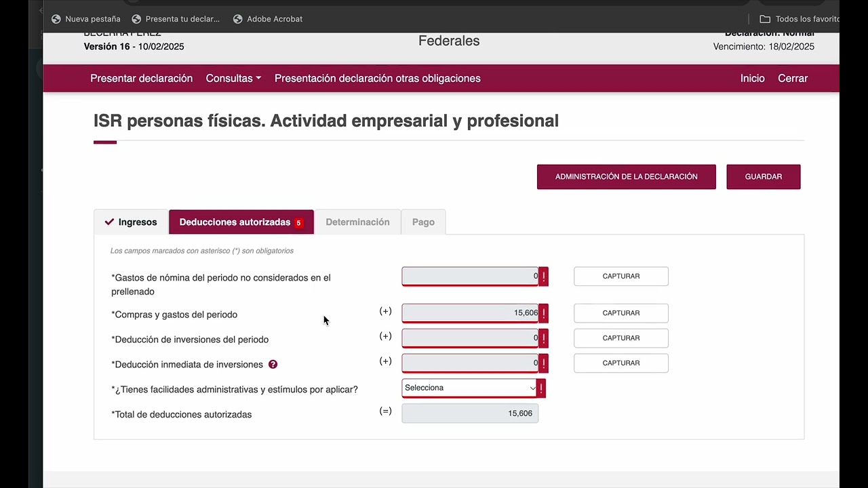Click the error icon beside Gastos de nómina field
This screenshot has height=488, width=868.
click(543, 277)
